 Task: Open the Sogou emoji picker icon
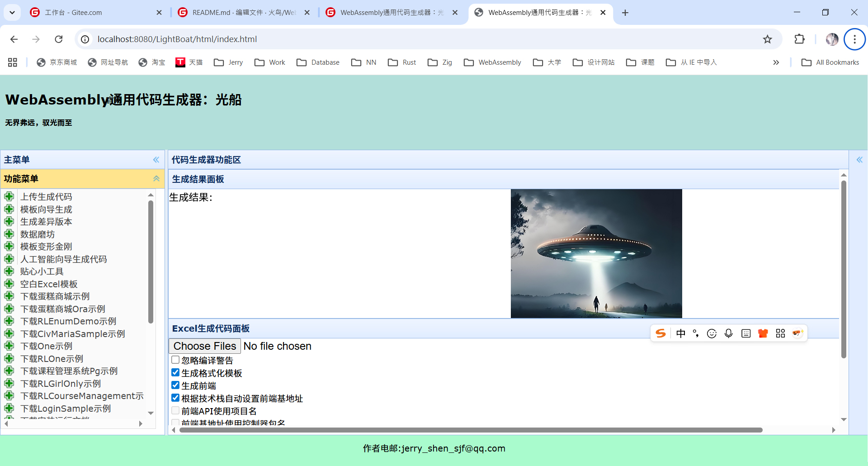[712, 333]
